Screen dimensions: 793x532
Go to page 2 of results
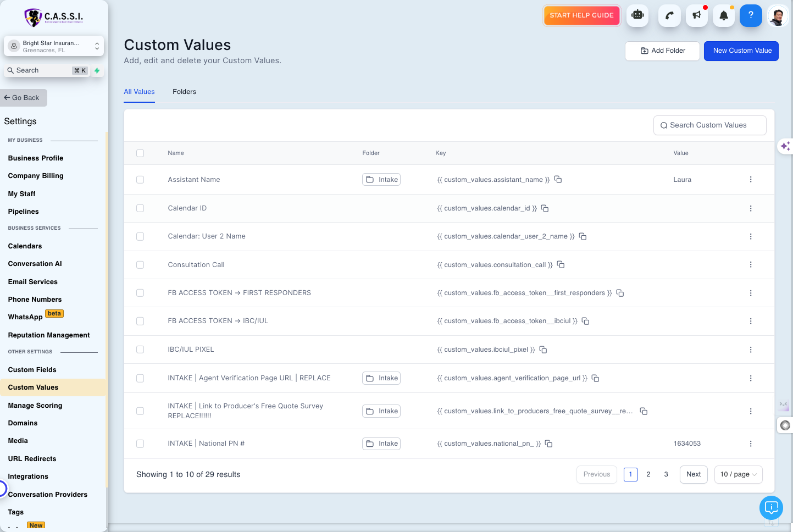(x=648, y=474)
